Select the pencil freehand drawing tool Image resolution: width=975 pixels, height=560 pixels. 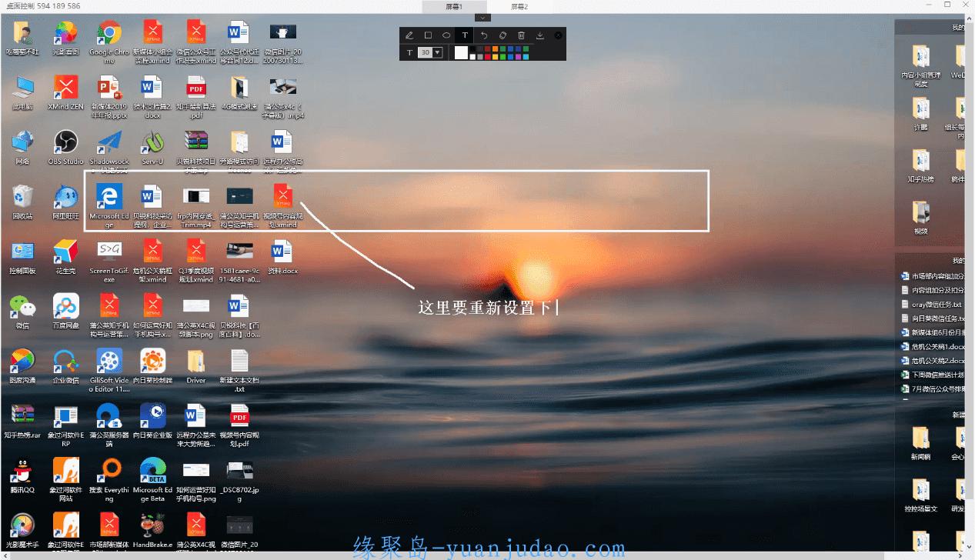click(x=409, y=35)
